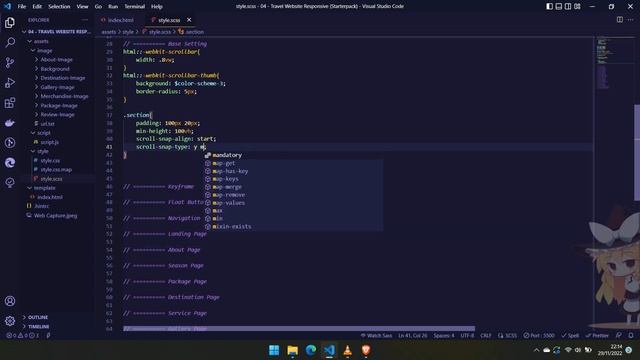Expand the Review-Image folder
Image resolution: width=640 pixels, height=360 pixels.
point(57,115)
